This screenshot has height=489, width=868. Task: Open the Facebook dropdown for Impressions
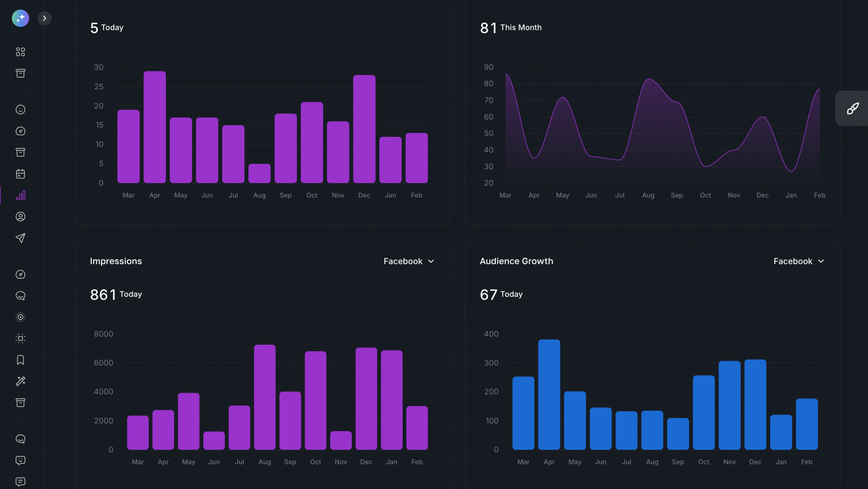409,261
